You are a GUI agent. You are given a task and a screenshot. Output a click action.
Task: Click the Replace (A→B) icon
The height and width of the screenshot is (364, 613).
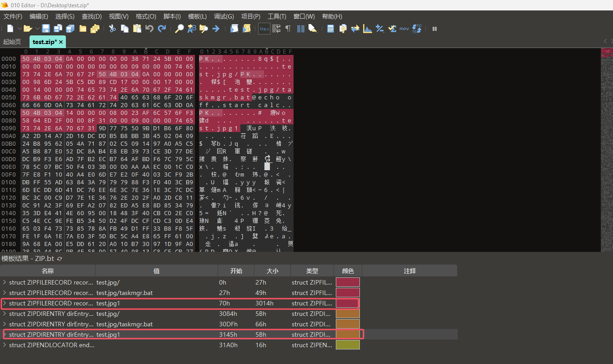point(192,29)
